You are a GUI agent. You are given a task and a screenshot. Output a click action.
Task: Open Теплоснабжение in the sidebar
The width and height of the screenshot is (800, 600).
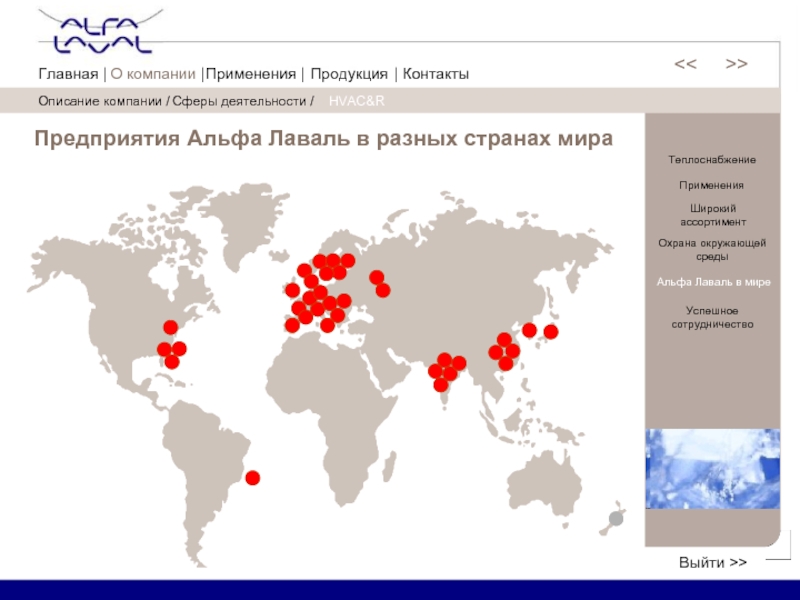pos(712,160)
